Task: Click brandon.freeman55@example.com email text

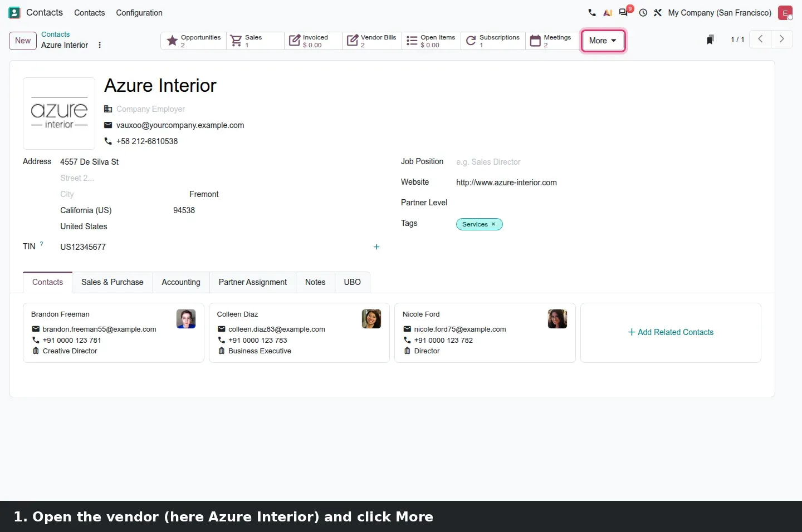Action: [100, 329]
